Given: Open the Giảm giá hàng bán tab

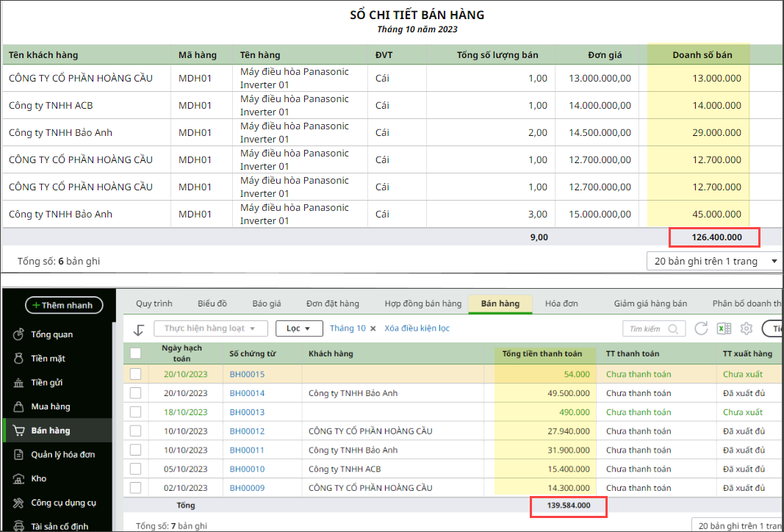Looking at the screenshot, I should coord(650,303).
